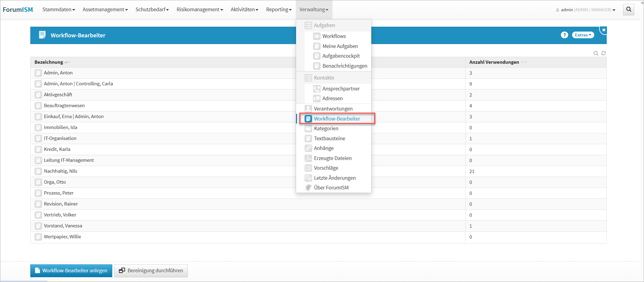Click Workflow-Bearbeiter anlegen button
The image size is (644, 282).
[x=71, y=270]
